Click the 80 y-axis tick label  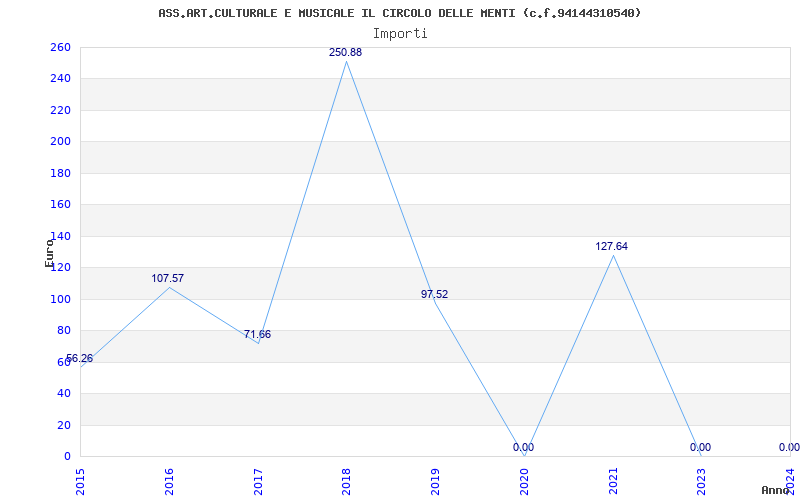click(64, 331)
